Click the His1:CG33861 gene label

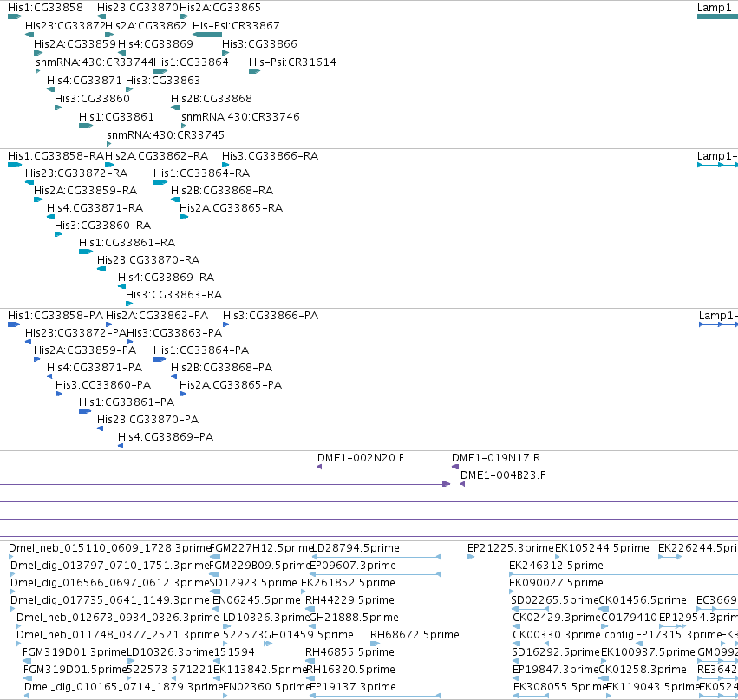pos(116,117)
